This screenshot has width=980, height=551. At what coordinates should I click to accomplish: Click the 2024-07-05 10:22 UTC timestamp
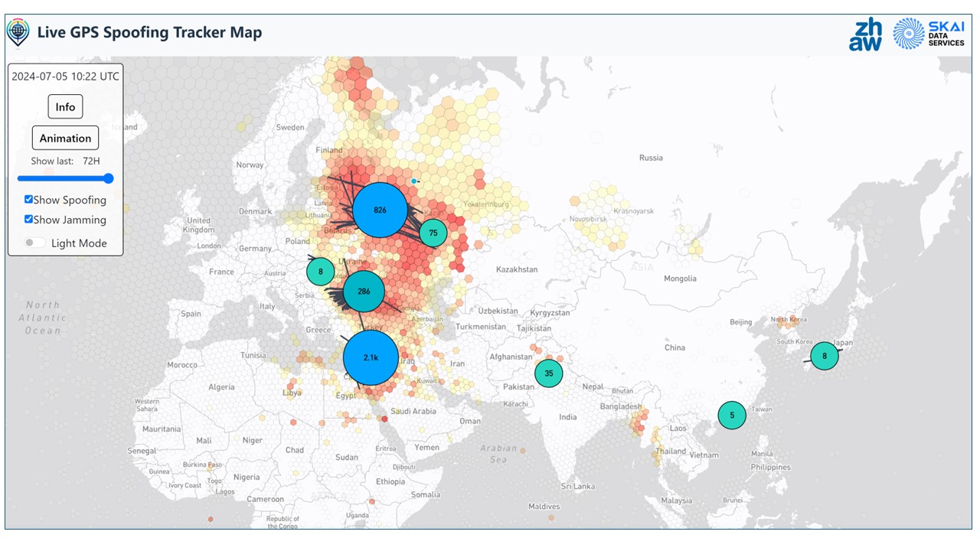click(x=64, y=77)
